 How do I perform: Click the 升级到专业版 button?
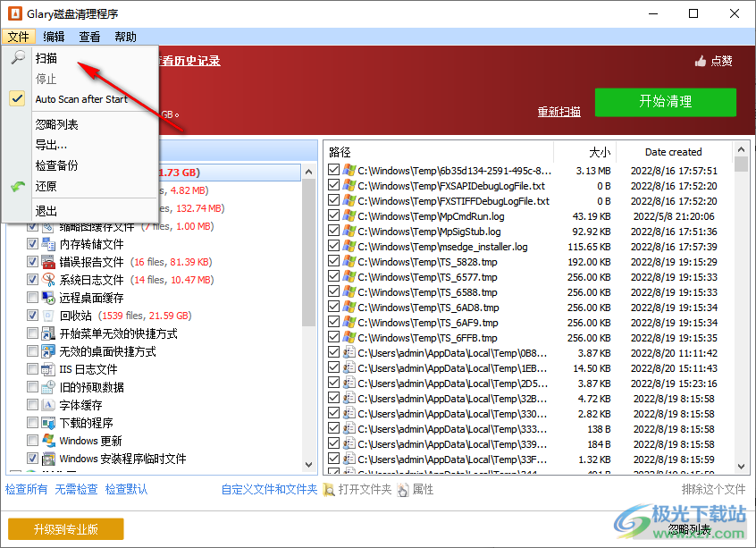tap(64, 528)
